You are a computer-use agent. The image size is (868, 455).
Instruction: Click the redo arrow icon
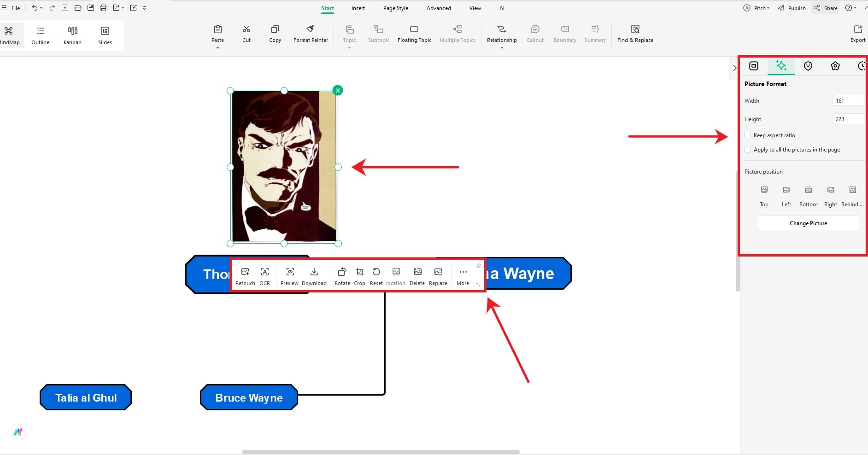[52, 8]
